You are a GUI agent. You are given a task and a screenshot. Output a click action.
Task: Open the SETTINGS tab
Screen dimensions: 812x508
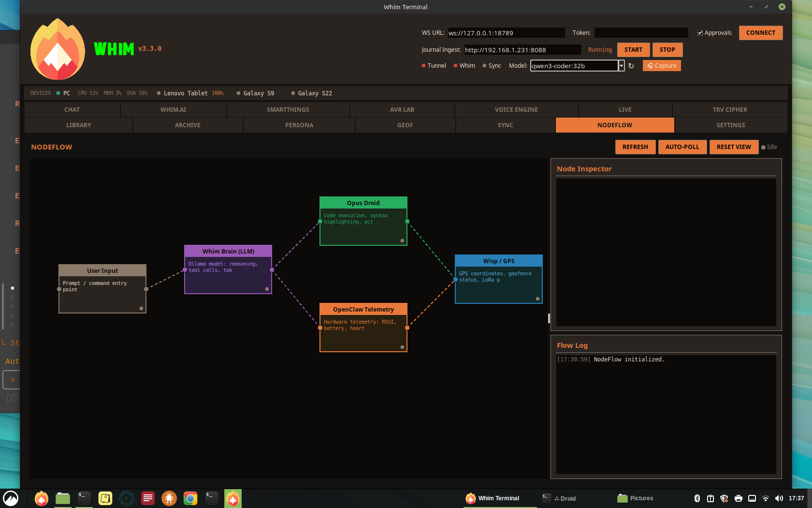[x=731, y=125]
